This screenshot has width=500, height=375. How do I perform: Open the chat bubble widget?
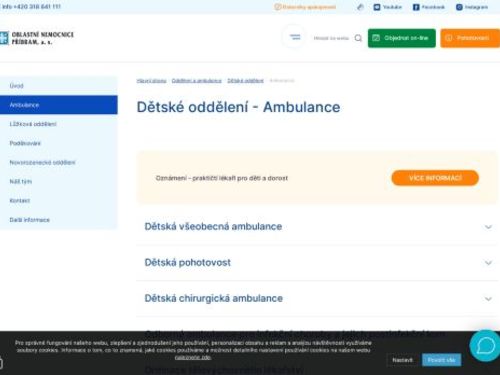485,346
